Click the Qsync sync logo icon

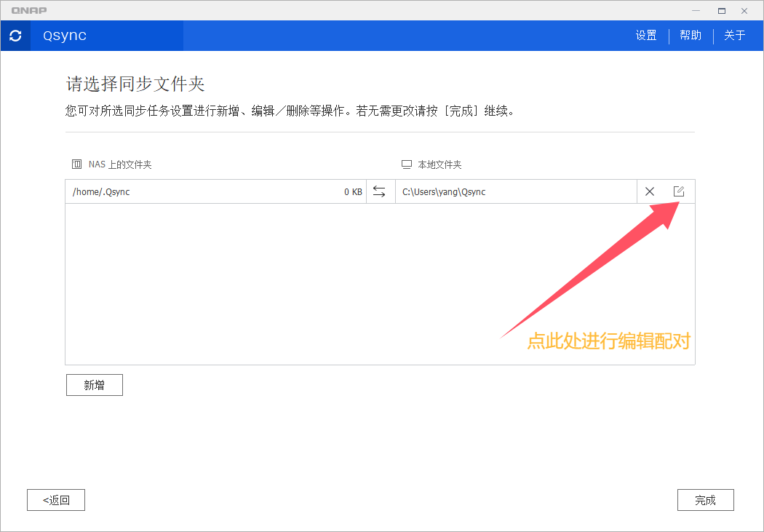tap(15, 36)
